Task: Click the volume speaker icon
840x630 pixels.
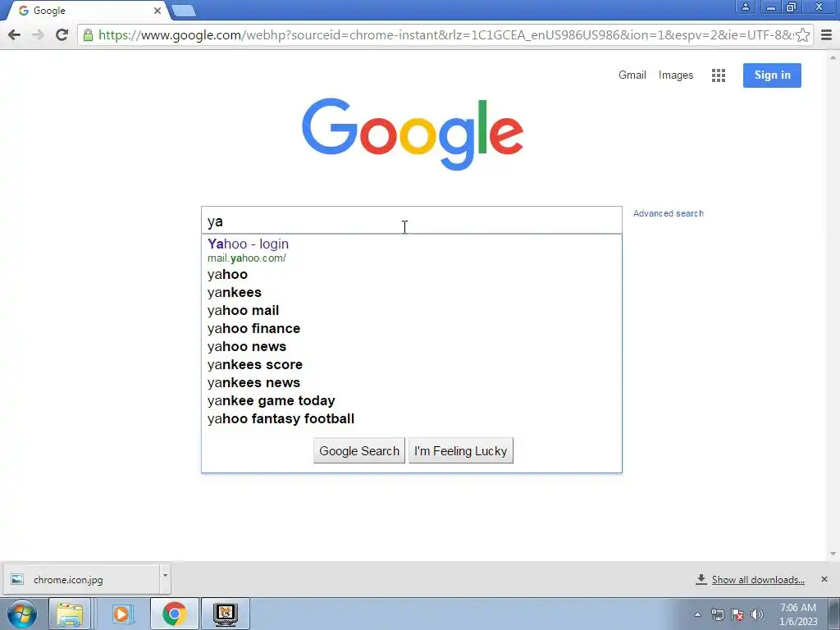Action: point(757,614)
